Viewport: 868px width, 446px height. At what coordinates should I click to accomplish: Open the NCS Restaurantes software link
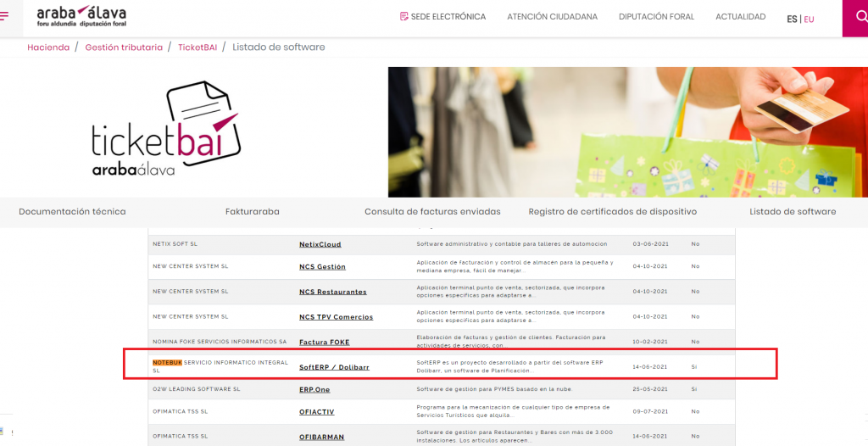pos(332,292)
